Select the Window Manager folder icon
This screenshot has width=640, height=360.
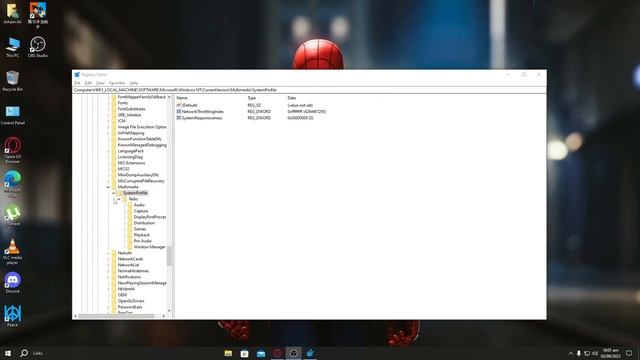point(130,247)
